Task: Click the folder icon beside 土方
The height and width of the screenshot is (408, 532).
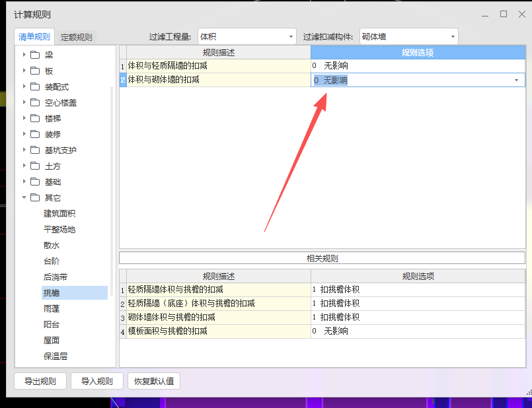Action: tap(34, 166)
